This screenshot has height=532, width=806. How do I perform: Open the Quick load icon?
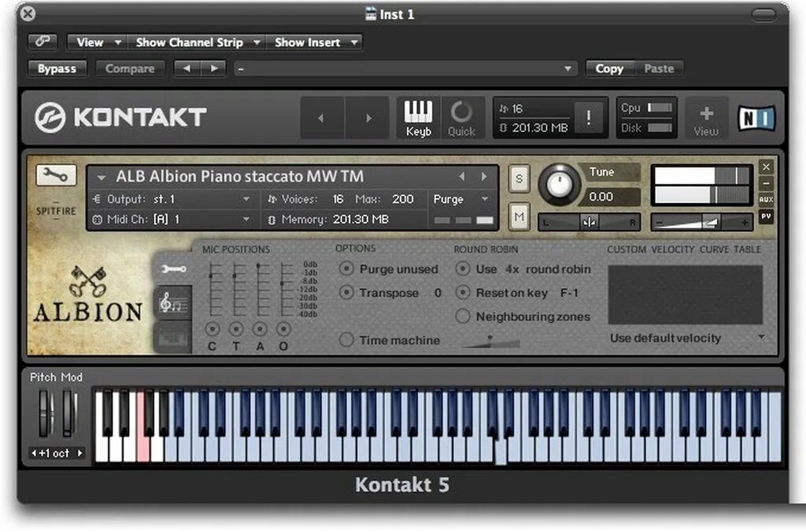461,118
